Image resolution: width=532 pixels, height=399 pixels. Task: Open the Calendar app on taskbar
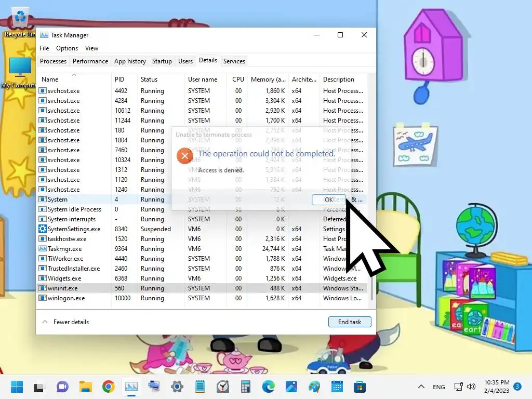pos(337,387)
